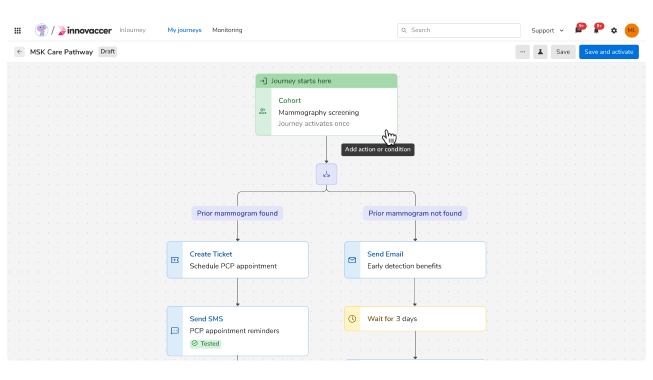Open the more options ellipsis button
The height and width of the screenshot is (380, 653).
click(522, 52)
